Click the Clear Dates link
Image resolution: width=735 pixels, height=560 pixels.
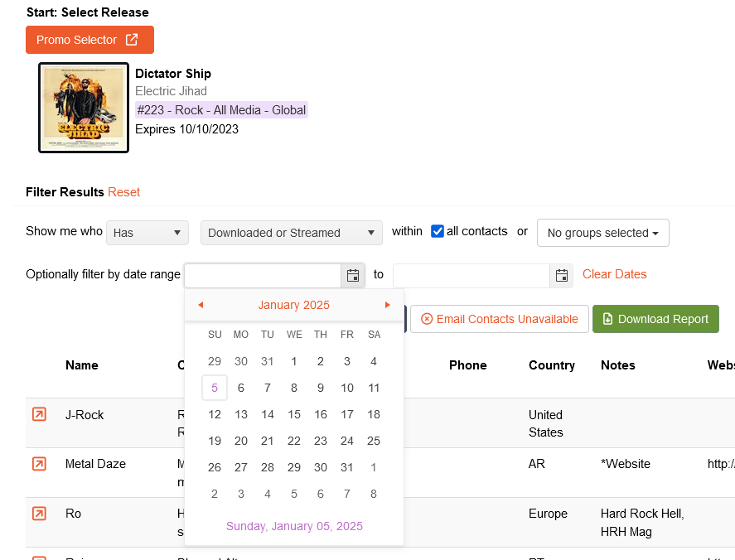point(614,274)
